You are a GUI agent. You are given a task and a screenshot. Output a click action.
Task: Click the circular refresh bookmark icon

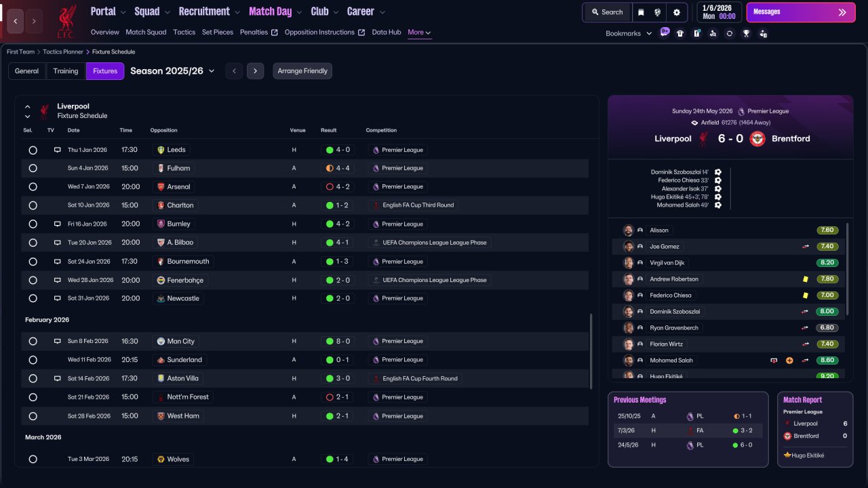pos(730,33)
